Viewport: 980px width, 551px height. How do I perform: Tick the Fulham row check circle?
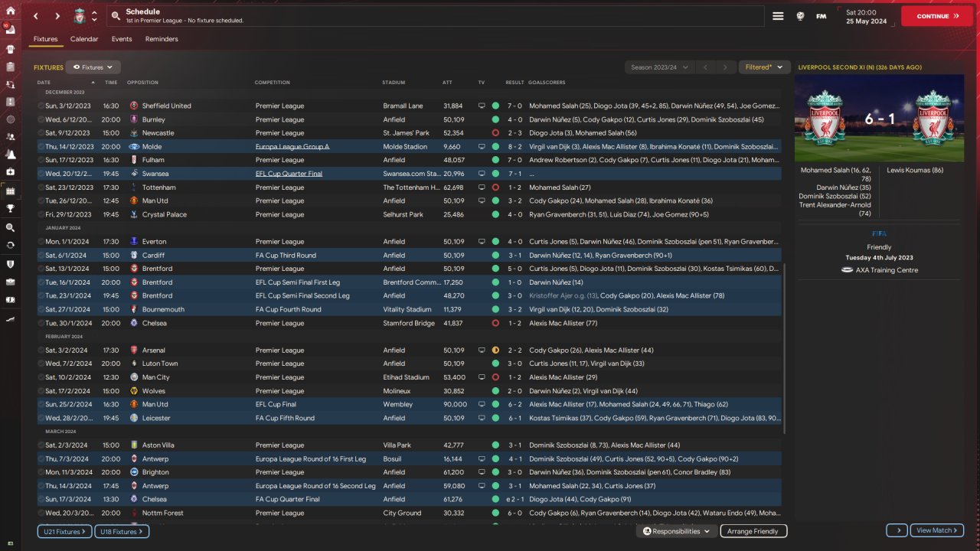pyautogui.click(x=41, y=160)
